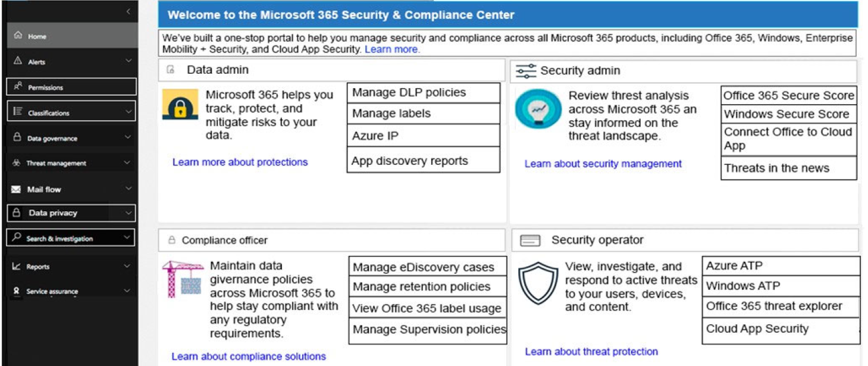The height and width of the screenshot is (366, 868).
Task: Collapse the left navigation pane chevron
Action: coord(129,12)
